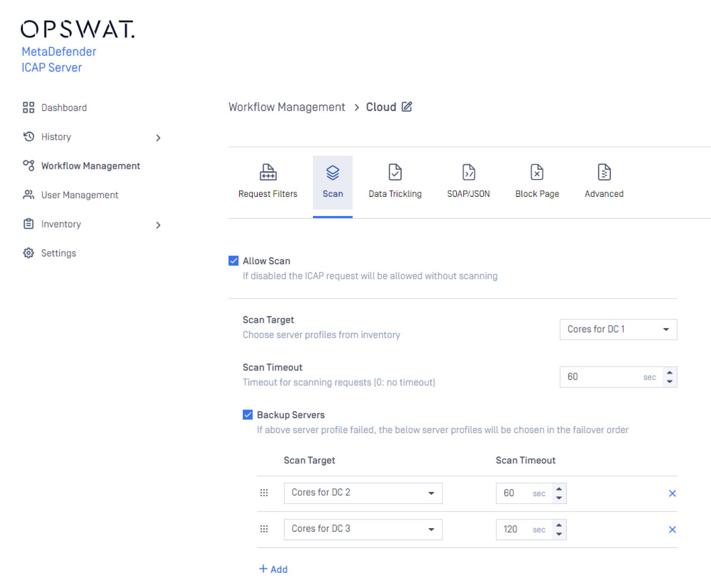
Task: Open the SOAP/JSON tab icon
Action: [468, 172]
